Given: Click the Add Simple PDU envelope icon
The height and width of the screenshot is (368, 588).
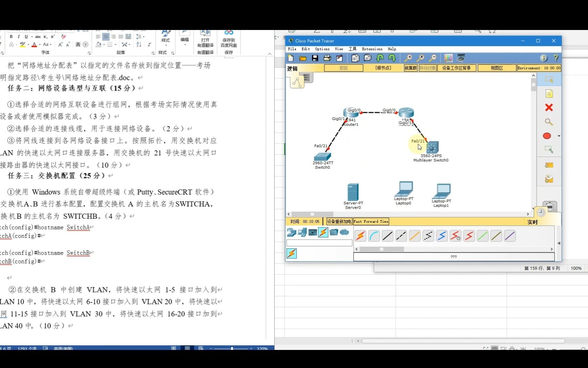Looking at the screenshot, I should coord(549,165).
